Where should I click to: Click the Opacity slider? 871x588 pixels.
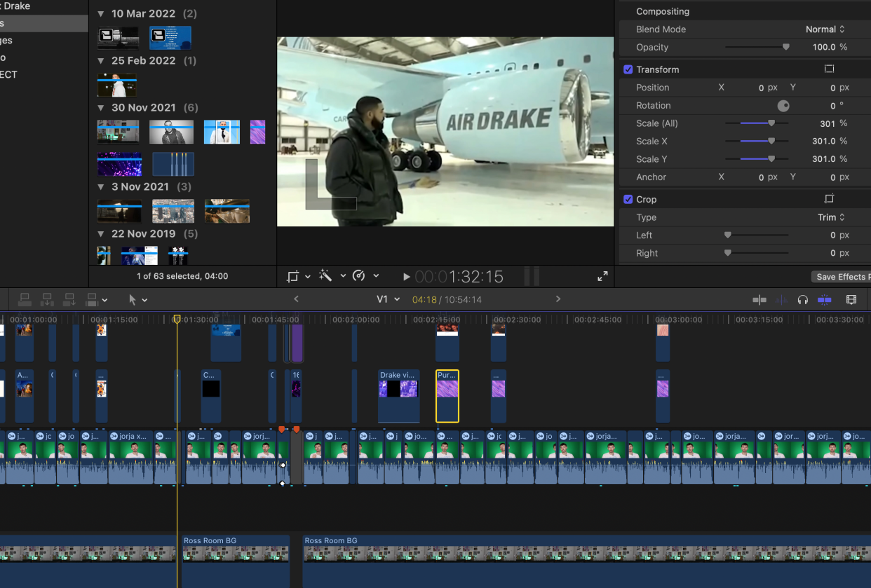757,47
